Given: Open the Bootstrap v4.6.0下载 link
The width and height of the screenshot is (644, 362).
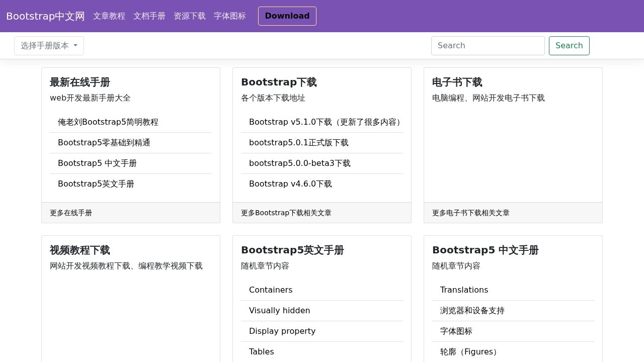Looking at the screenshot, I should click(290, 184).
